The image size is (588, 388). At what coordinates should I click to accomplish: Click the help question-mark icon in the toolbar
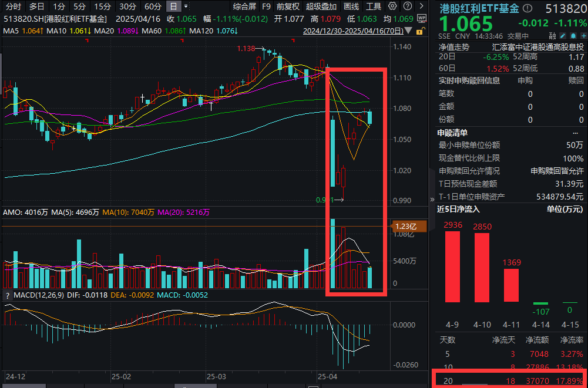click(407, 6)
